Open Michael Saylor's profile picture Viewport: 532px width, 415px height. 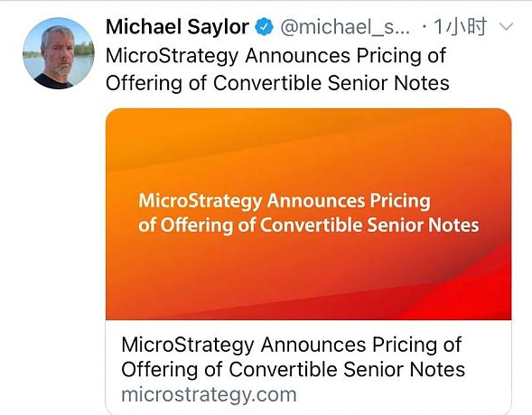[59, 53]
